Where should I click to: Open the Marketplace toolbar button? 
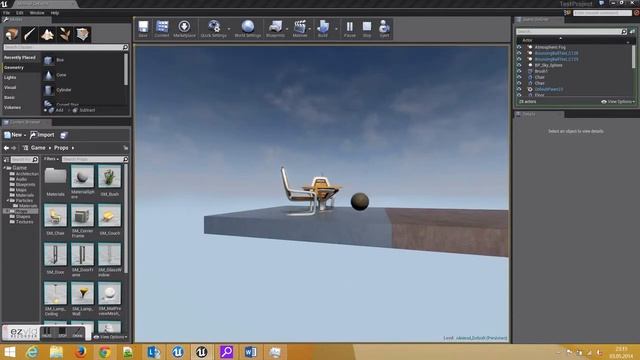[x=184, y=29]
